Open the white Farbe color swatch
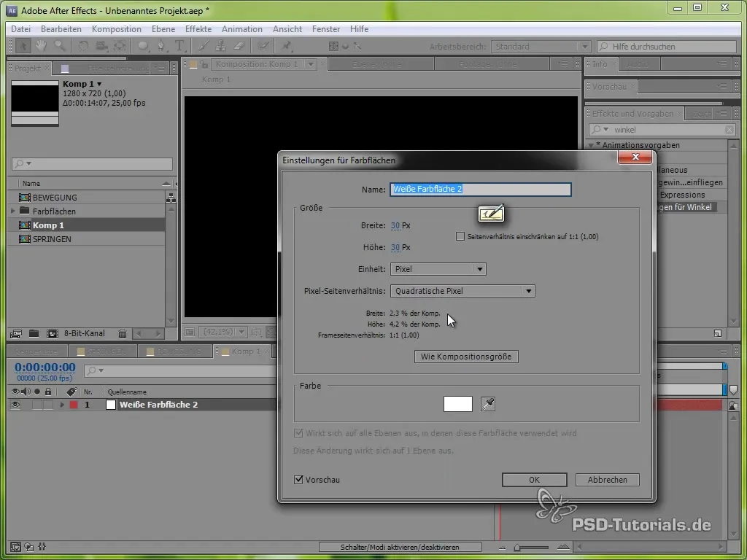 (458, 404)
